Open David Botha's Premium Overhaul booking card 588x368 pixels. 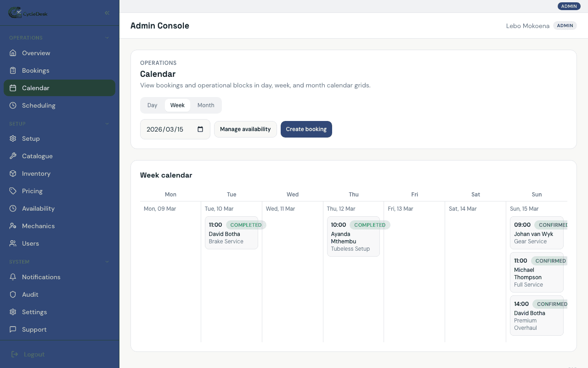[x=537, y=316]
